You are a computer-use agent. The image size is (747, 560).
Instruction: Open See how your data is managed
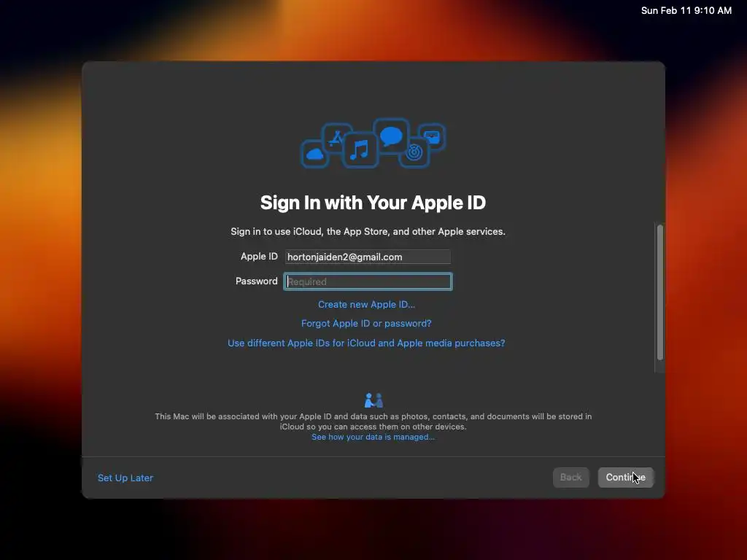point(373,437)
